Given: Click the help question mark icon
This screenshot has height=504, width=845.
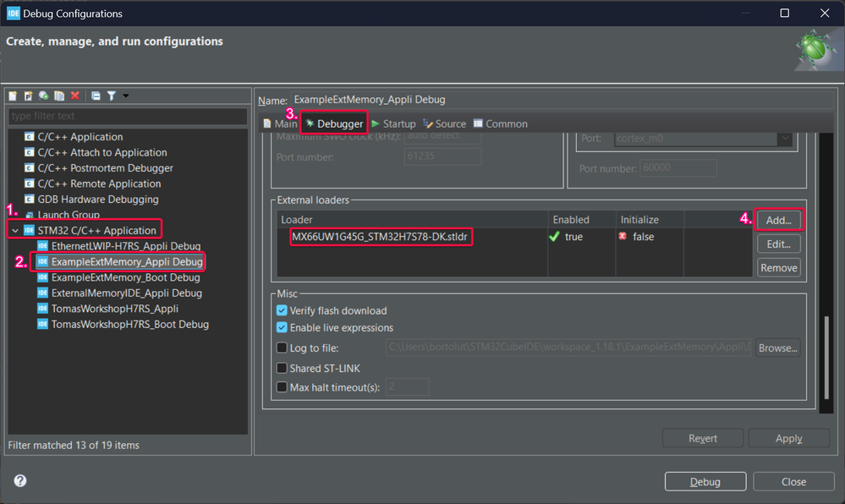Looking at the screenshot, I should point(20,481).
